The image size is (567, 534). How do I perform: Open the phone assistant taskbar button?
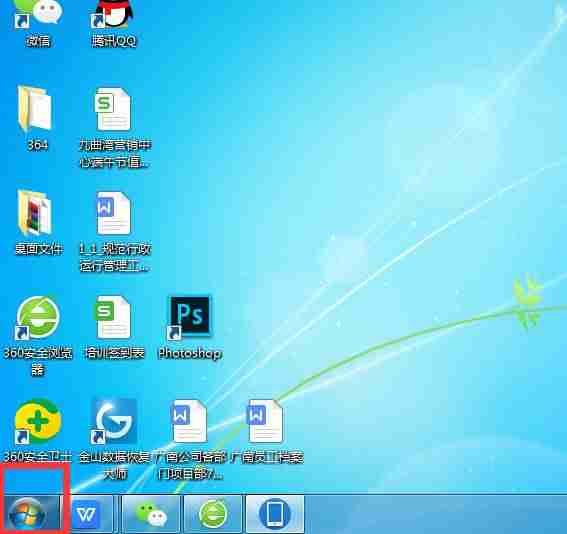pos(275,514)
